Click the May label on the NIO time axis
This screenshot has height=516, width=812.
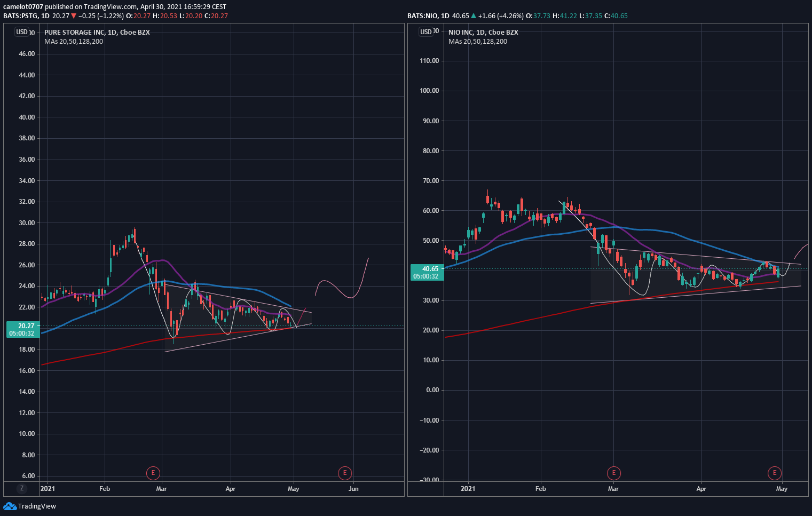pos(782,489)
